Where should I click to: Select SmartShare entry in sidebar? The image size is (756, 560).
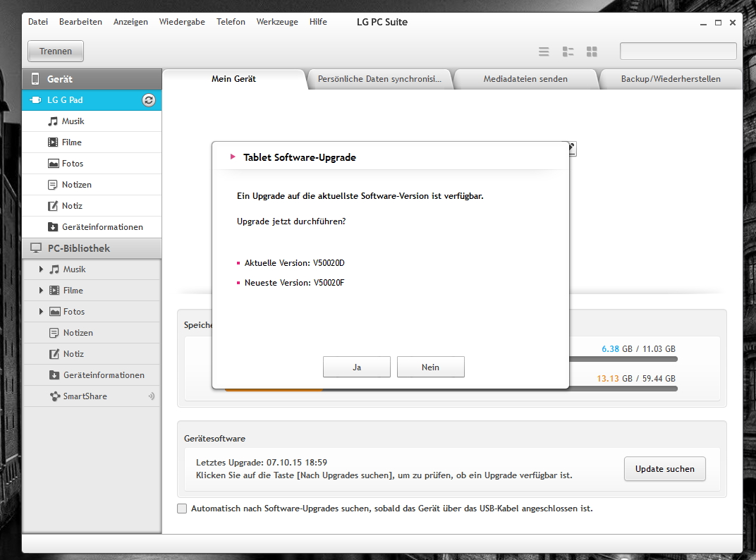click(x=92, y=396)
